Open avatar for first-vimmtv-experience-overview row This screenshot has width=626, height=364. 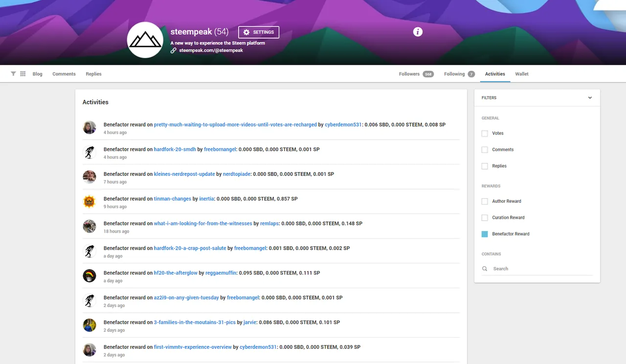(89, 350)
